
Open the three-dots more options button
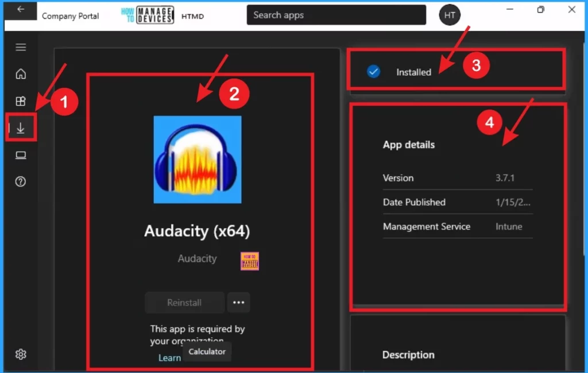pos(238,302)
